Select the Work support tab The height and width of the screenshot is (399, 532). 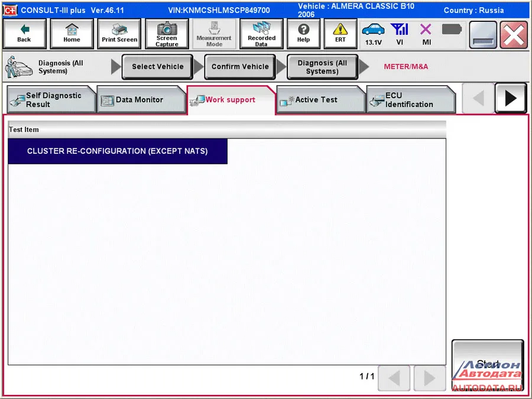point(231,100)
